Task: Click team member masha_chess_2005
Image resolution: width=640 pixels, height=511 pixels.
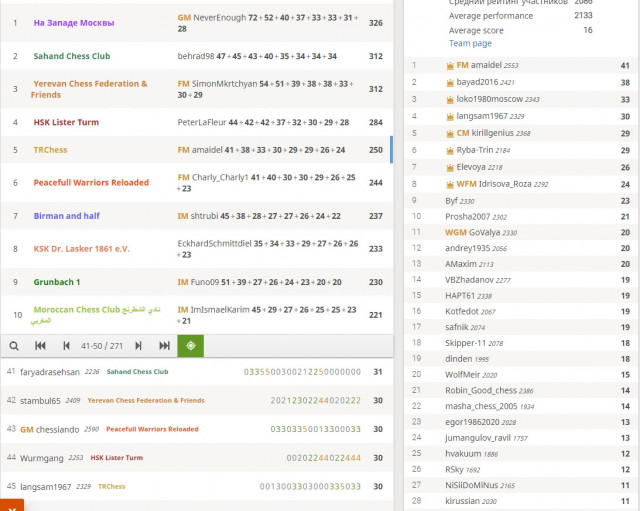Action: pyautogui.click(x=481, y=407)
